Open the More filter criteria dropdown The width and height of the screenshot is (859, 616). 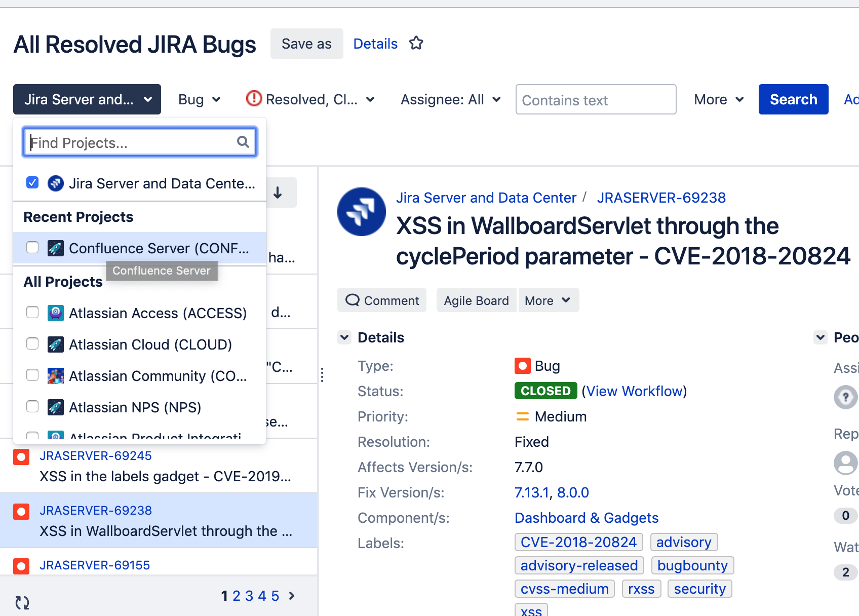tap(719, 99)
